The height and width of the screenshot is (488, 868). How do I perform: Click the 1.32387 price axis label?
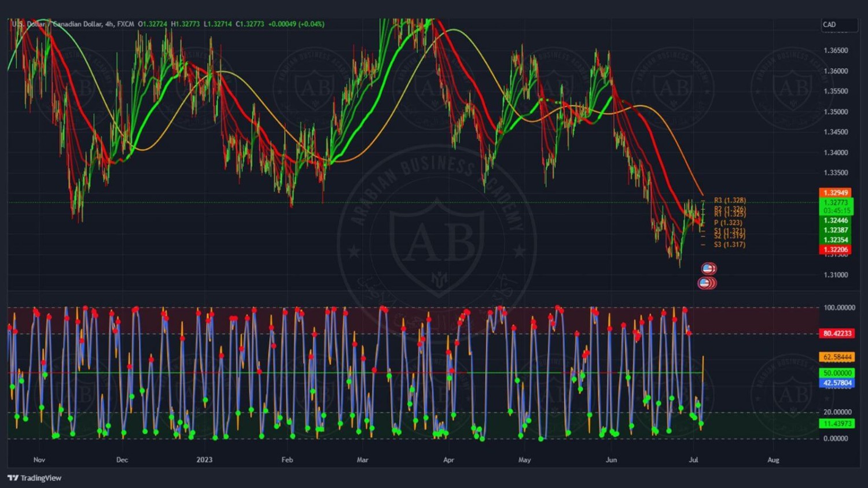(835, 230)
